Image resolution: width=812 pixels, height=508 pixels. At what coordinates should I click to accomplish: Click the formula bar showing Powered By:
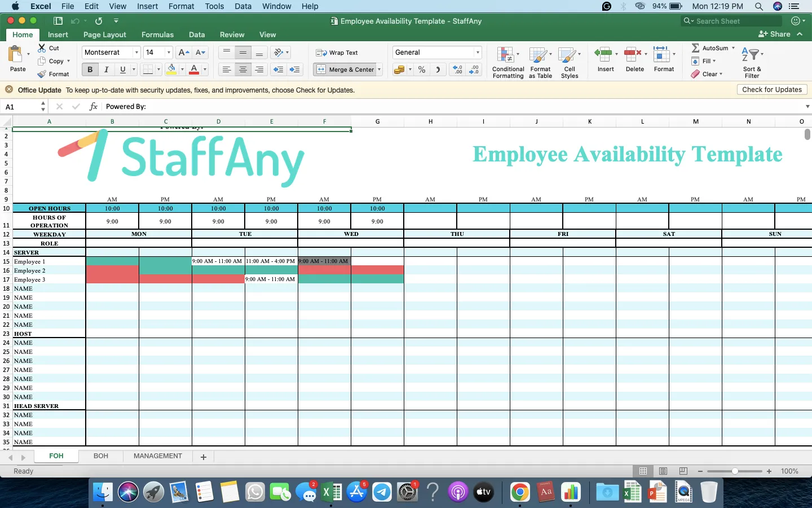(x=452, y=106)
